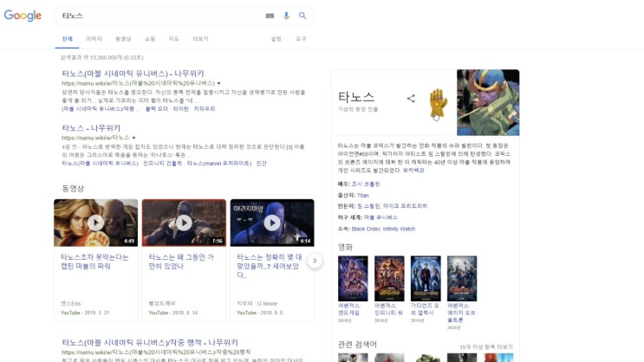
Task: Expand options arrow for second namu.wiki result
Action: [133, 138]
